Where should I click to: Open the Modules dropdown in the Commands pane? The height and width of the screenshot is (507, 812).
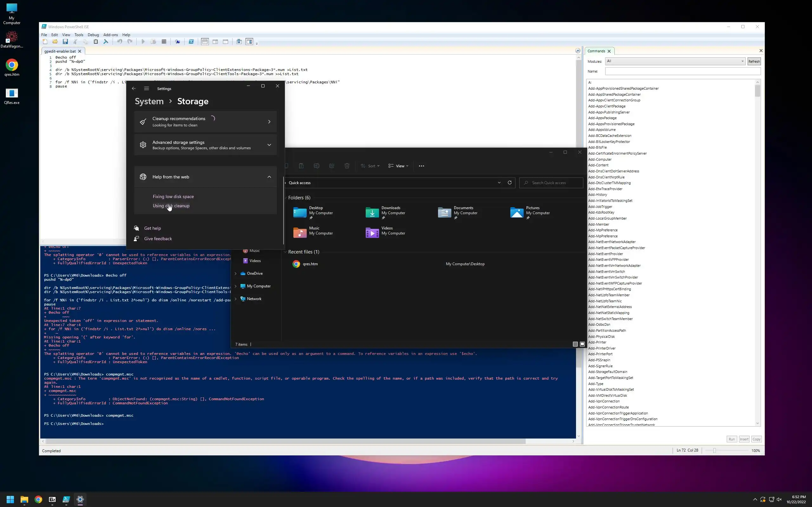[675, 61]
